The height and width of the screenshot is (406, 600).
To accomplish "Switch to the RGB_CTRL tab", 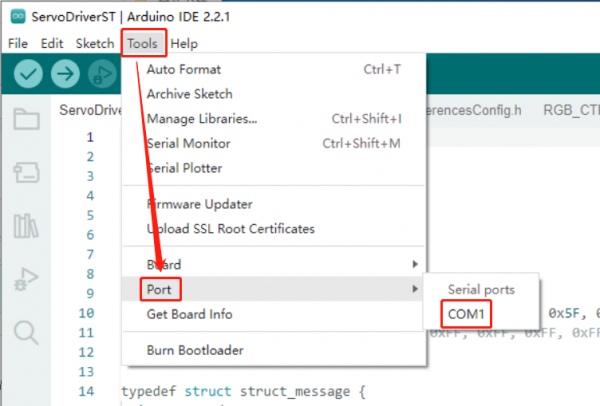I will [570, 110].
